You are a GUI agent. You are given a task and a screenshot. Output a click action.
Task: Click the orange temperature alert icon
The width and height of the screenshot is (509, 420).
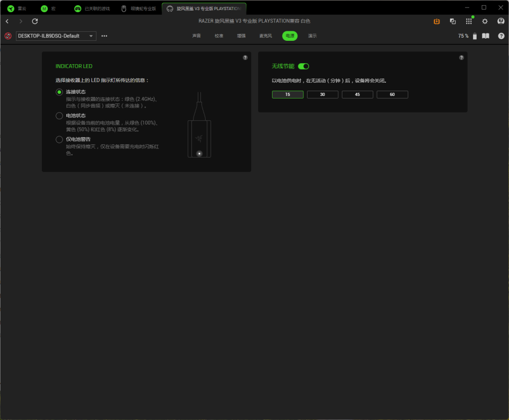click(436, 21)
